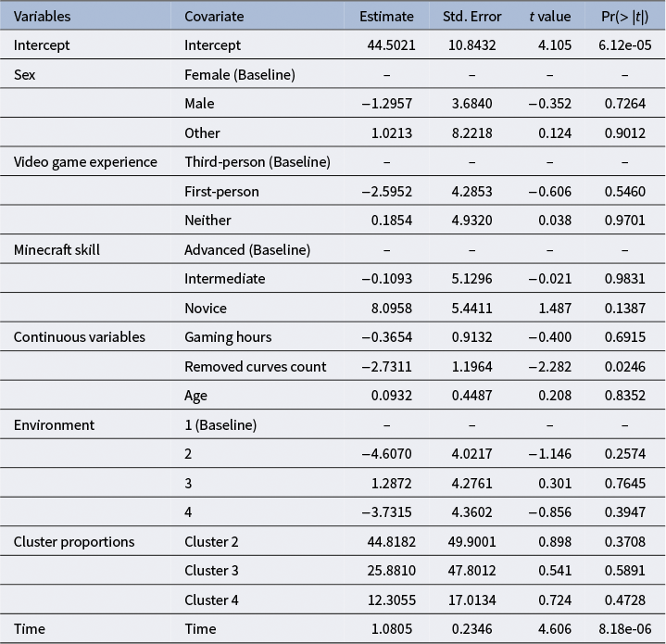666x644 pixels.
Task: Click the Minecraft skill variable label
Action: click(x=57, y=250)
